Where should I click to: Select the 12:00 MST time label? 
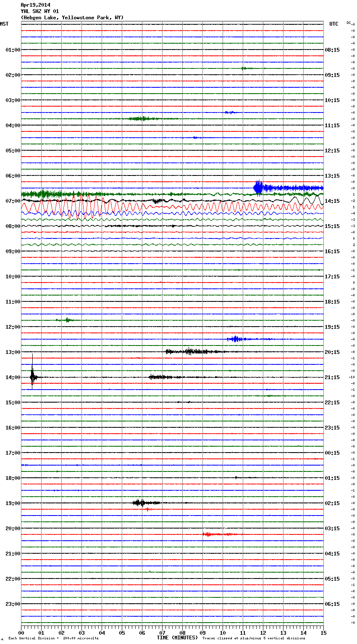13,327
